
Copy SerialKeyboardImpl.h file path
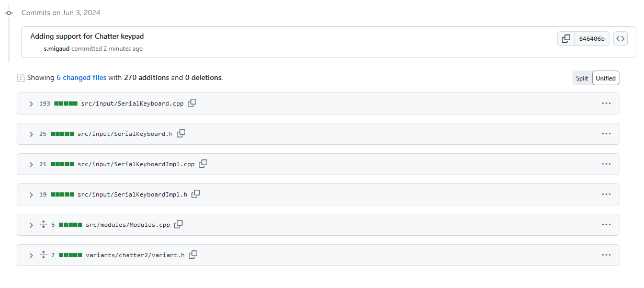click(x=196, y=194)
